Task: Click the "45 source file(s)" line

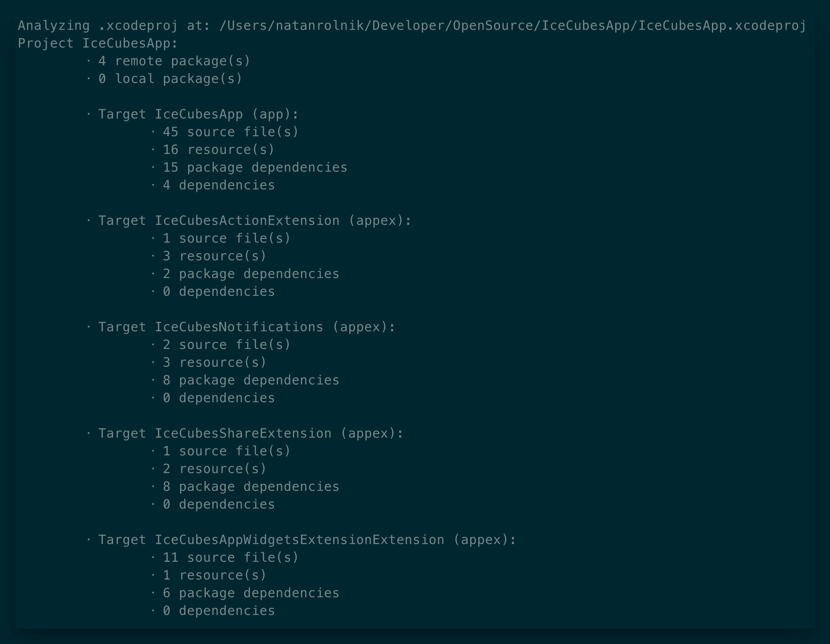Action: click(230, 132)
